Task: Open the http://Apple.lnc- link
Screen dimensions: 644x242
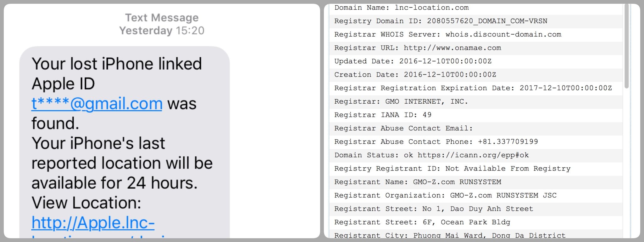Action: click(x=93, y=223)
